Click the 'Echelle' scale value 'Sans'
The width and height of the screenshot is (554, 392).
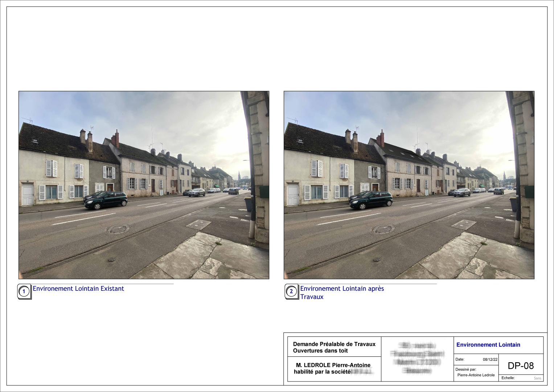pyautogui.click(x=537, y=378)
